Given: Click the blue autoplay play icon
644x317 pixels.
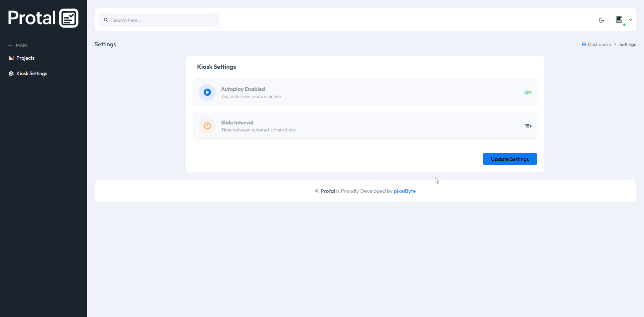Looking at the screenshot, I should pos(207,92).
